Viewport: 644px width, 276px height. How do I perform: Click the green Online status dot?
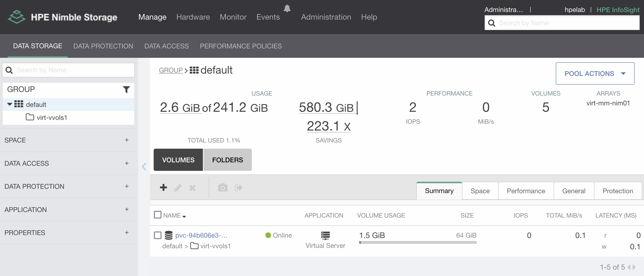coord(268,235)
